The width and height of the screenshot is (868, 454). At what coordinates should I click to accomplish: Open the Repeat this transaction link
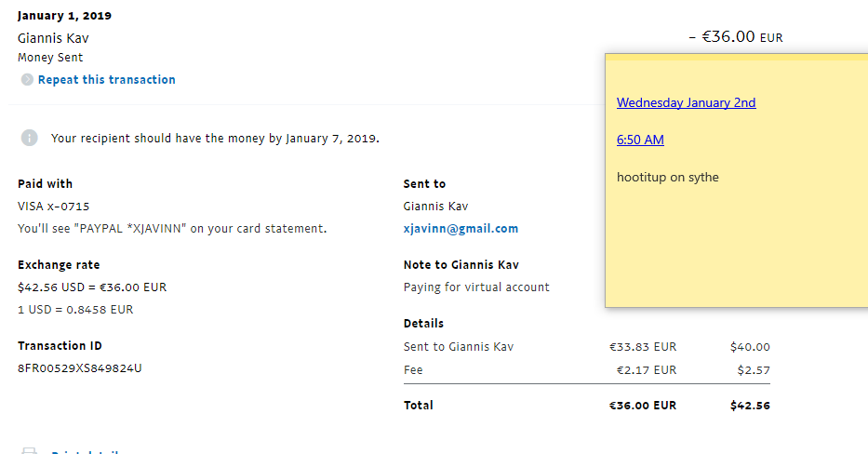106,80
